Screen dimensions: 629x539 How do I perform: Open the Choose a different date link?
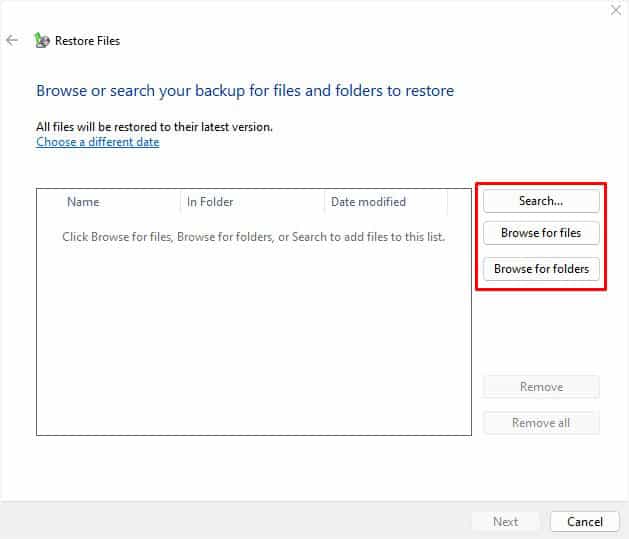pos(98,142)
